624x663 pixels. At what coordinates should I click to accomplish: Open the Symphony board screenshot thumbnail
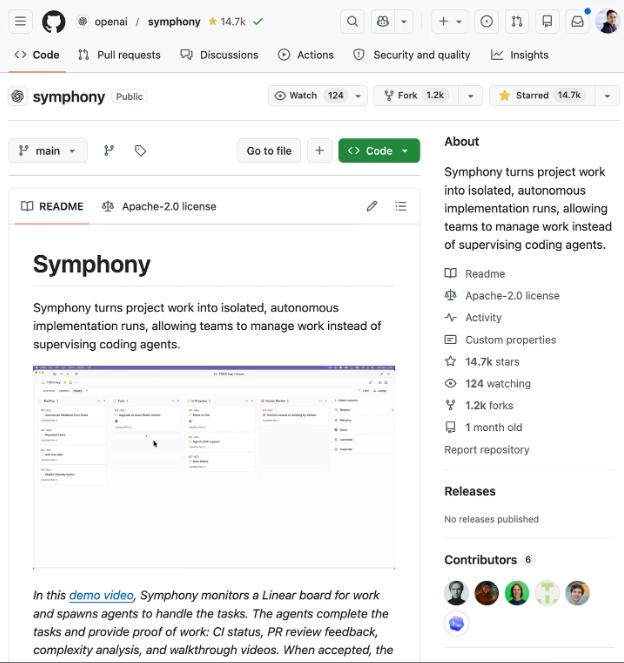(x=214, y=467)
